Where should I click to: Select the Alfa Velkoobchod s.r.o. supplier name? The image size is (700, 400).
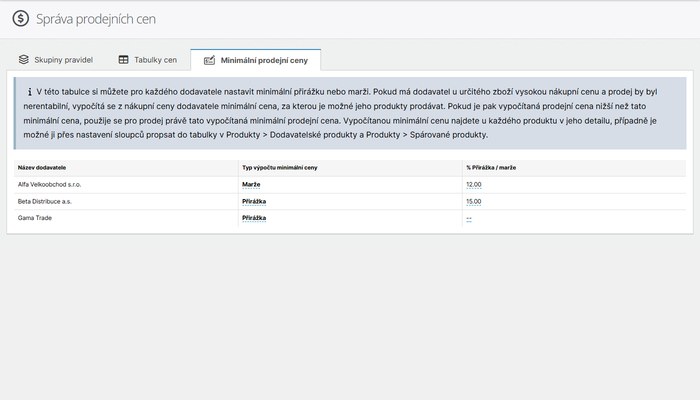(50, 184)
